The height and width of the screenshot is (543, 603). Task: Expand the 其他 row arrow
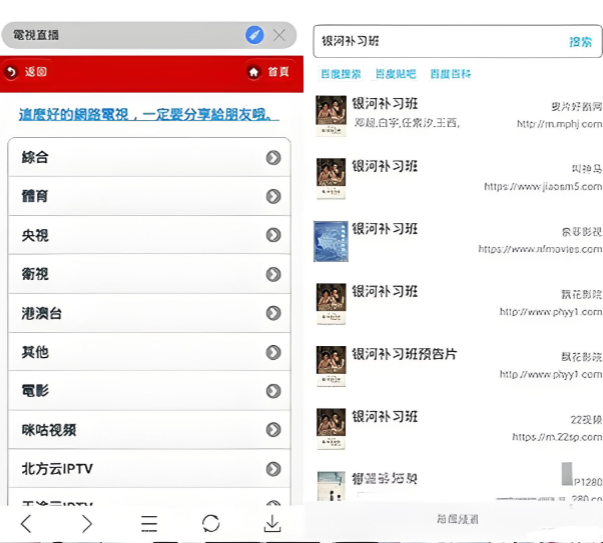click(x=273, y=352)
